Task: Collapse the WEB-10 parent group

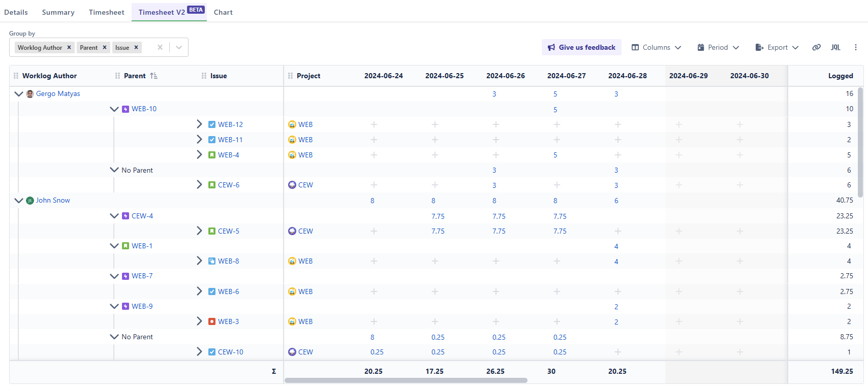Action: tap(114, 109)
